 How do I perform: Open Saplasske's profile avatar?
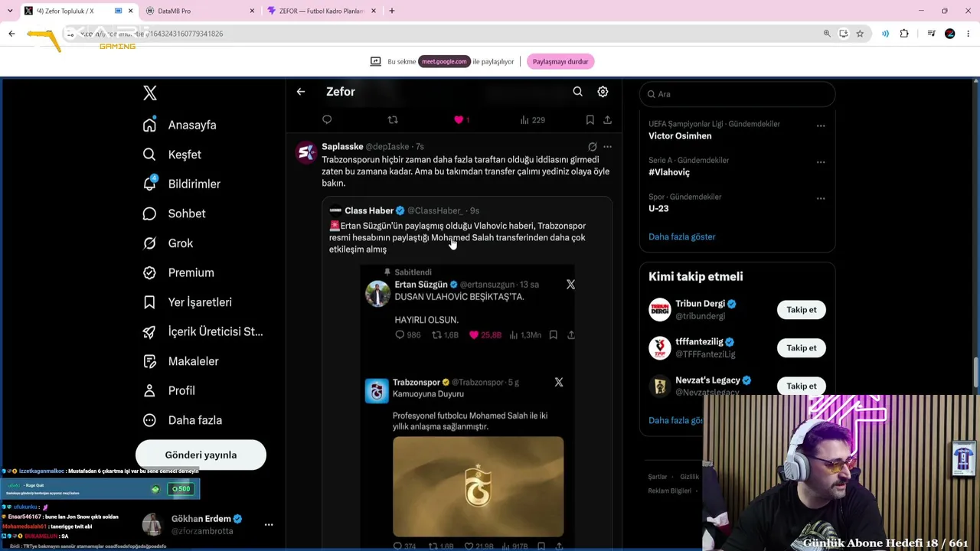click(x=306, y=153)
